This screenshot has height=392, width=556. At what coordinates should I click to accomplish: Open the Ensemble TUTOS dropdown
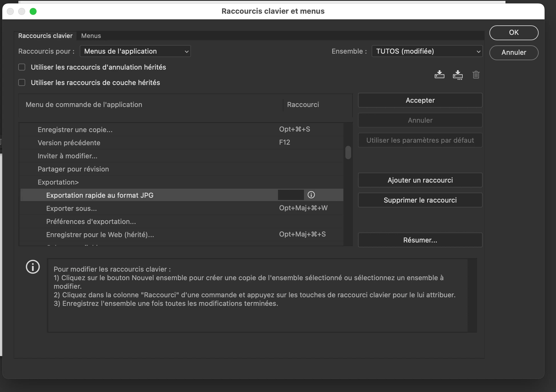427,51
